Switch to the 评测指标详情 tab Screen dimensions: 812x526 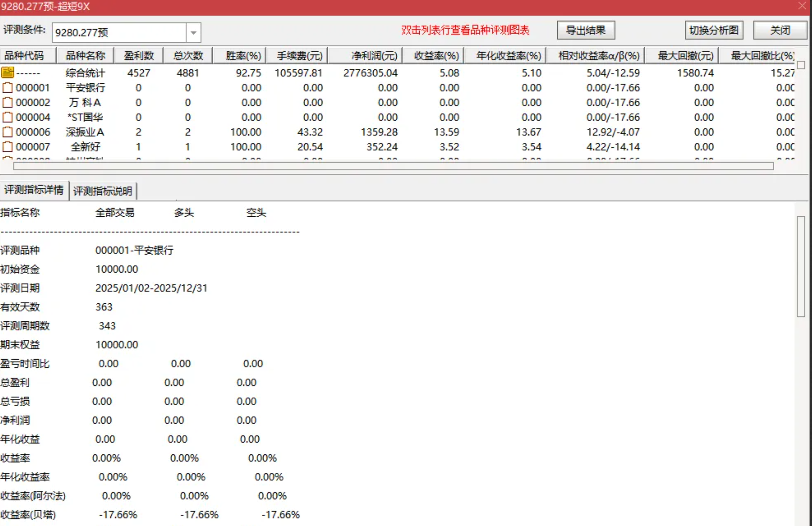click(34, 190)
